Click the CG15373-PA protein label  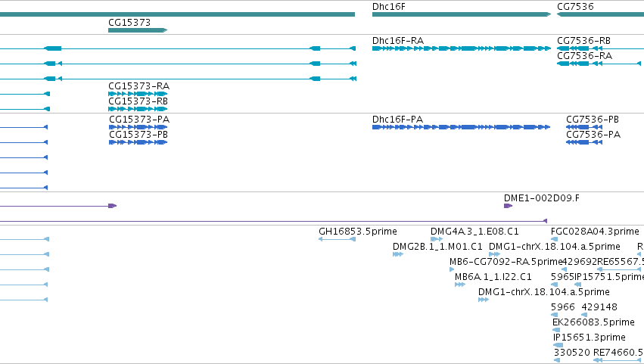[139, 120]
